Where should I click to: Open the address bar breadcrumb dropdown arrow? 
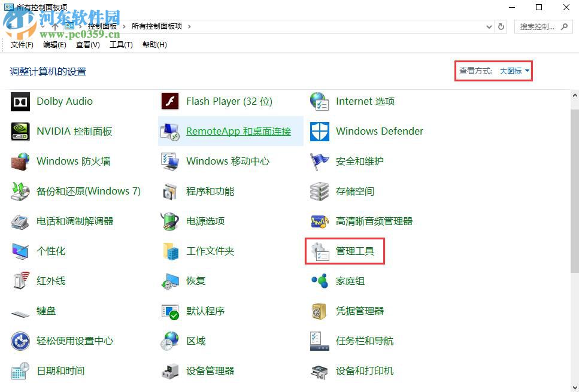(x=489, y=26)
